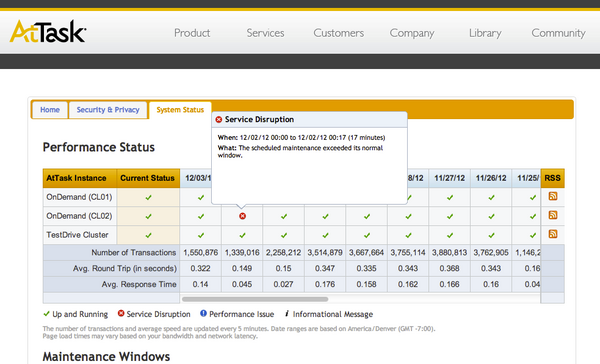
Task: Click round trip value 0.368
Action: pyautogui.click(x=449, y=269)
